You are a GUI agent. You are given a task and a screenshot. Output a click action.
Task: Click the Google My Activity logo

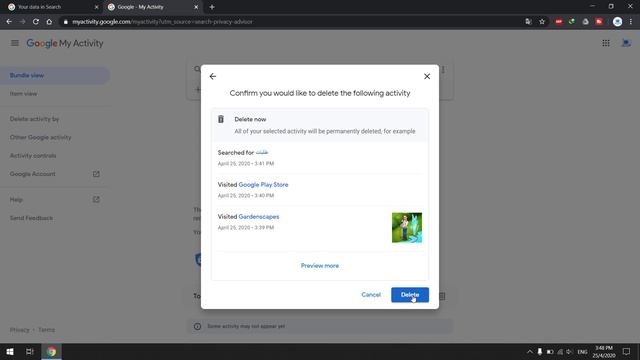point(65,43)
